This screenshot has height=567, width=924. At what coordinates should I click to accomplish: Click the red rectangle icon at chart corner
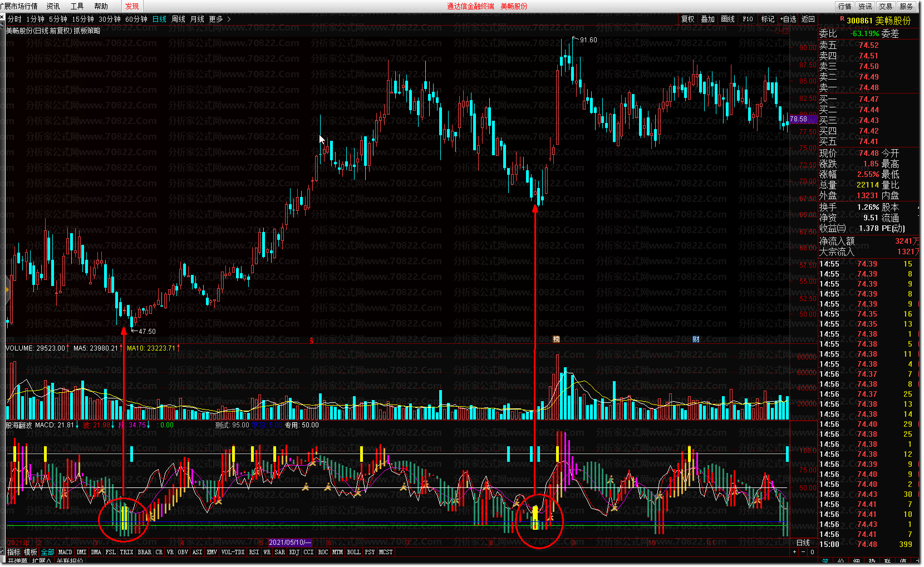click(x=785, y=31)
